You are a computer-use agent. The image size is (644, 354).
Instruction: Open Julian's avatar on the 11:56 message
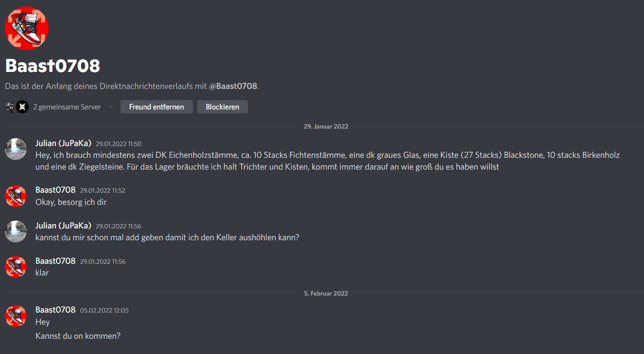pyautogui.click(x=16, y=231)
